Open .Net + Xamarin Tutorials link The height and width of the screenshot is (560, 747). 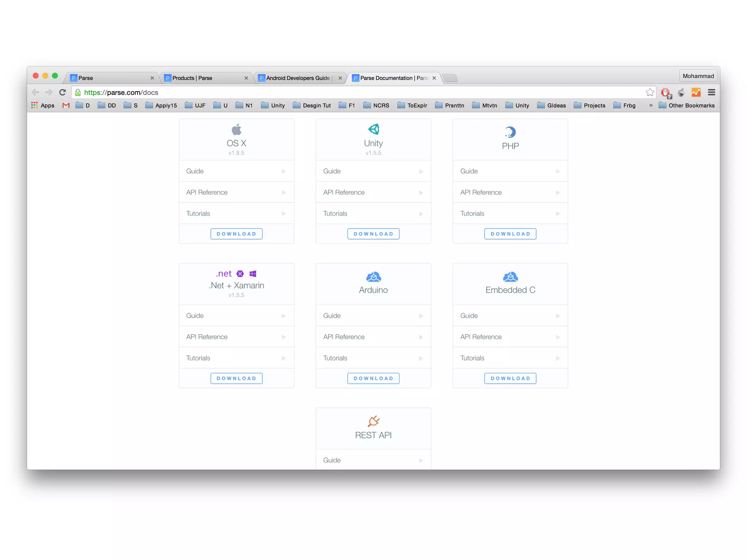coord(236,358)
